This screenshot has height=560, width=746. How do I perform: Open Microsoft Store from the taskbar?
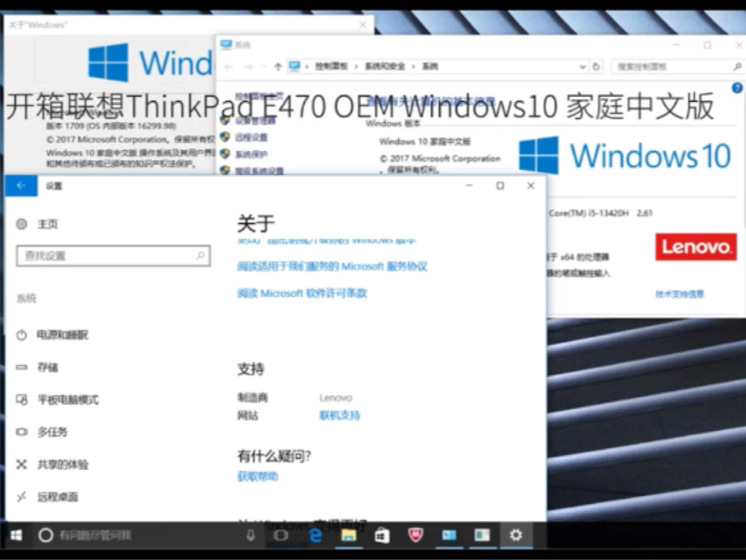[382, 535]
